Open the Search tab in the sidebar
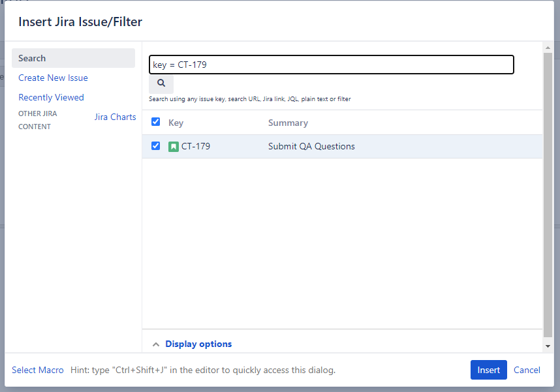The height and width of the screenshot is (392, 560). [73, 58]
